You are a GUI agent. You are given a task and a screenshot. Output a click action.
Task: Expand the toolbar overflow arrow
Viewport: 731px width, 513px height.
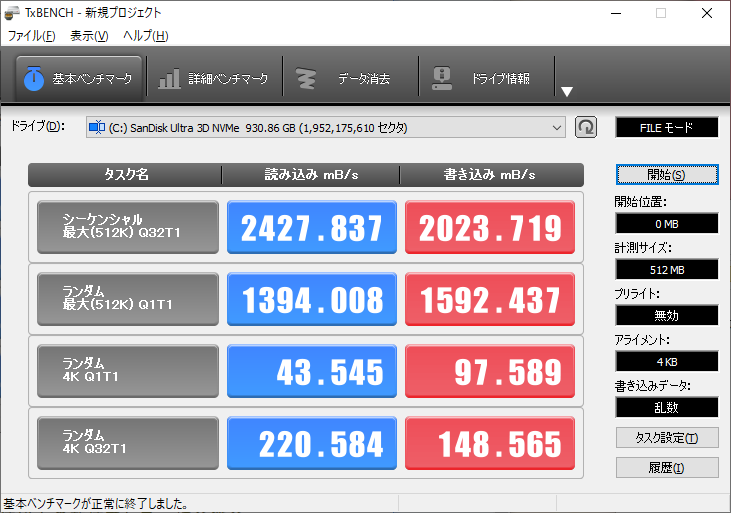tap(566, 91)
